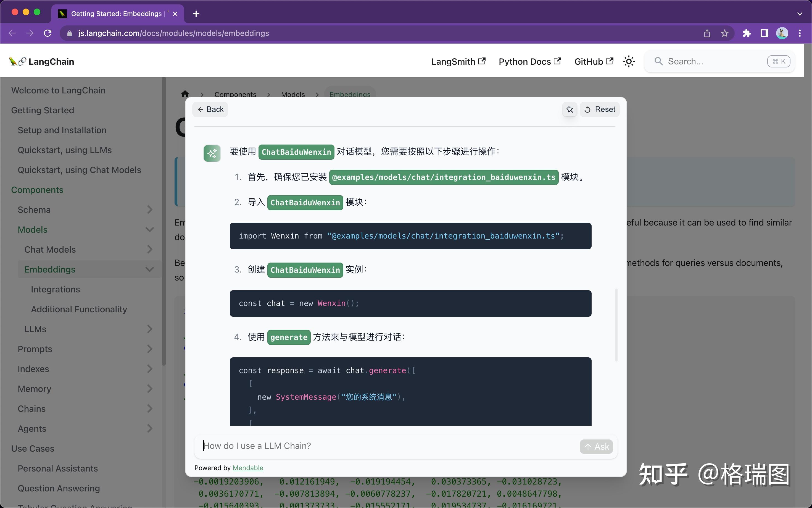This screenshot has height=508, width=812.
Task: Expand the Prompts chevron
Action: pyautogui.click(x=150, y=349)
